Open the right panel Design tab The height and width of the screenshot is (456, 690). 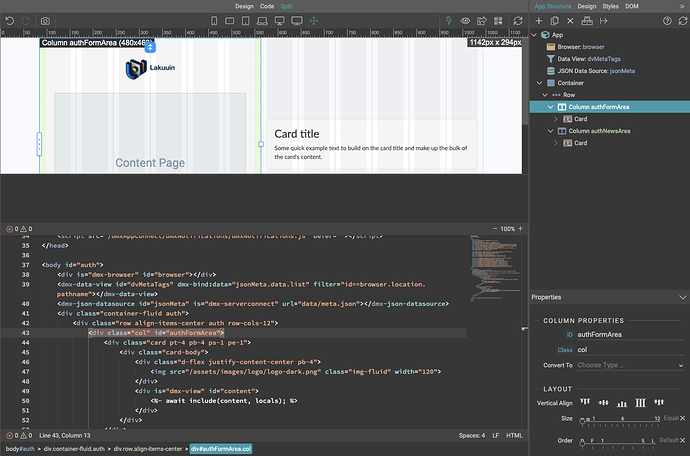pyautogui.click(x=587, y=6)
